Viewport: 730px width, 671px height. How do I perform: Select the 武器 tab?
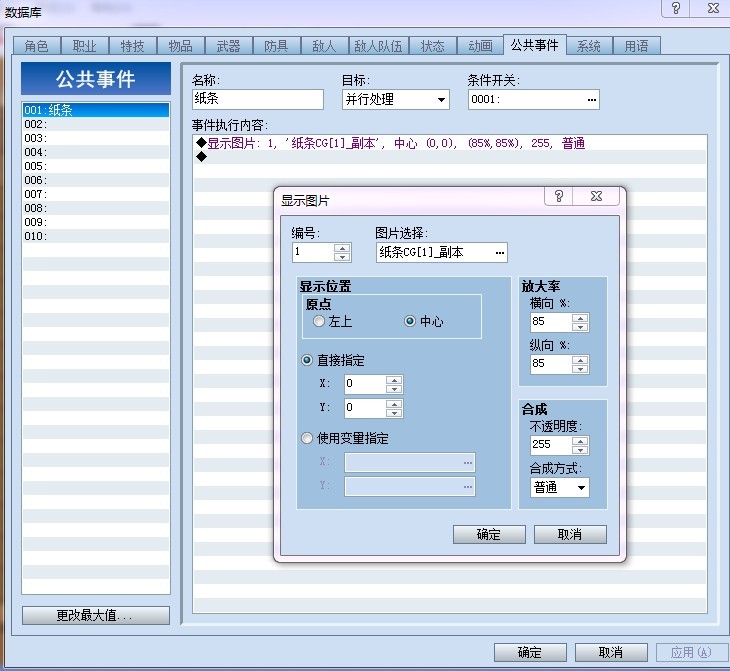point(229,46)
